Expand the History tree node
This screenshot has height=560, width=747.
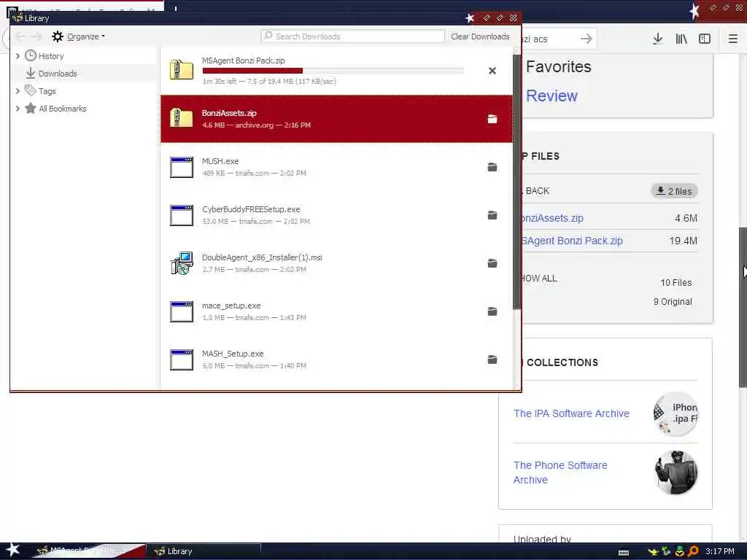click(18, 55)
